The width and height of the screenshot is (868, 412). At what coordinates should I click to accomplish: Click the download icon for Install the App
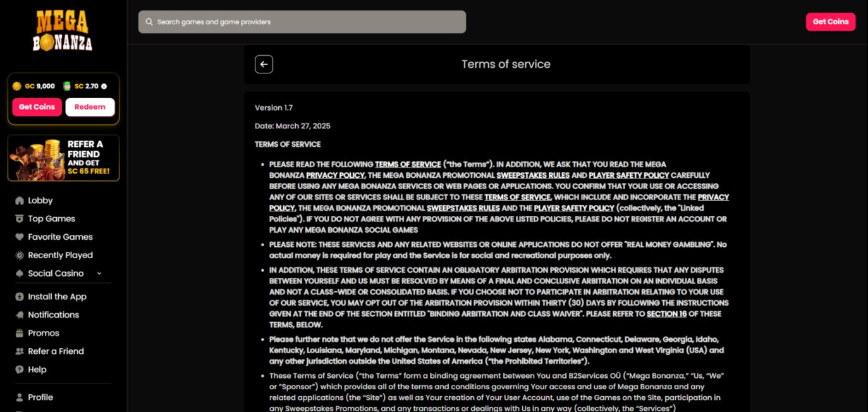[x=20, y=297]
